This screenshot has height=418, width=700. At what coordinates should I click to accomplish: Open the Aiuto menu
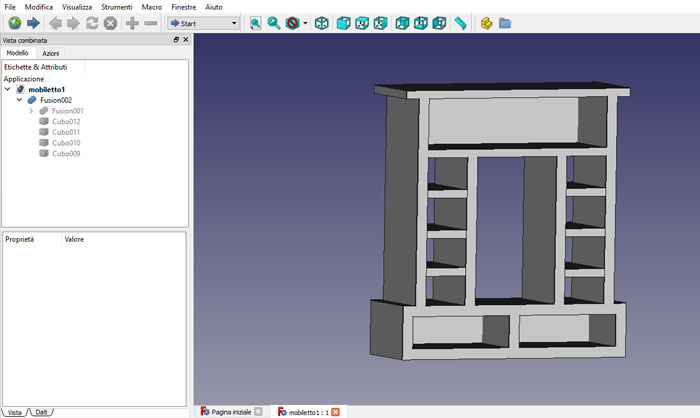(214, 7)
